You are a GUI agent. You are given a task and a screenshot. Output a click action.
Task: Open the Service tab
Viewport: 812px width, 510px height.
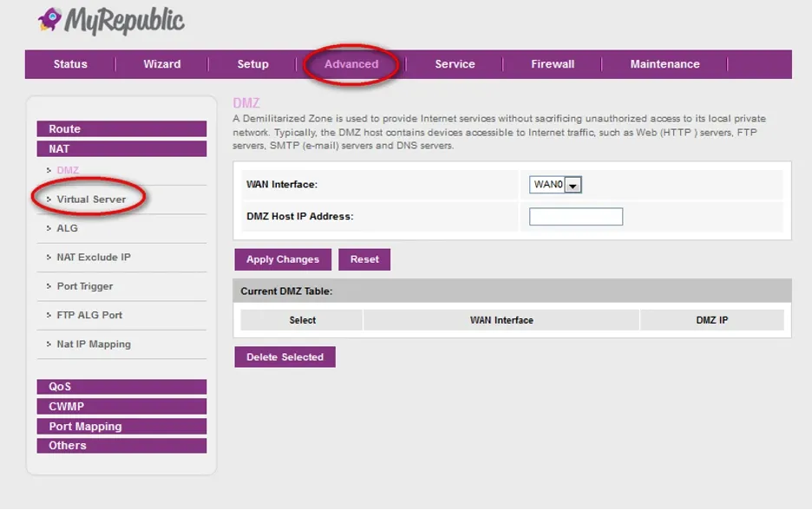(455, 64)
